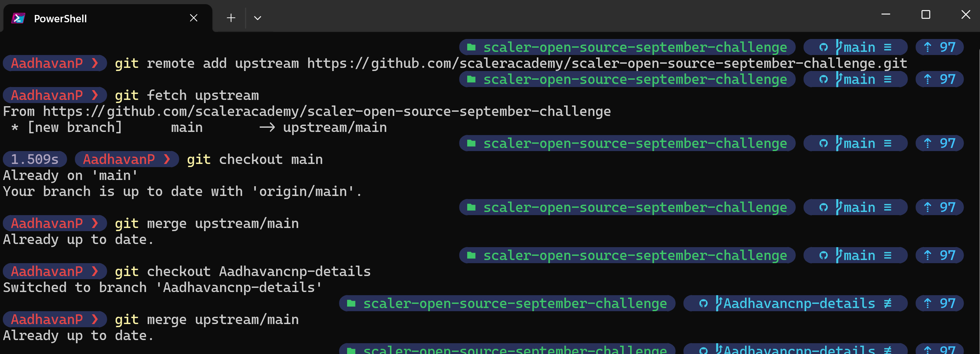Click the GitHub octocat icon beside "main"

824,47
